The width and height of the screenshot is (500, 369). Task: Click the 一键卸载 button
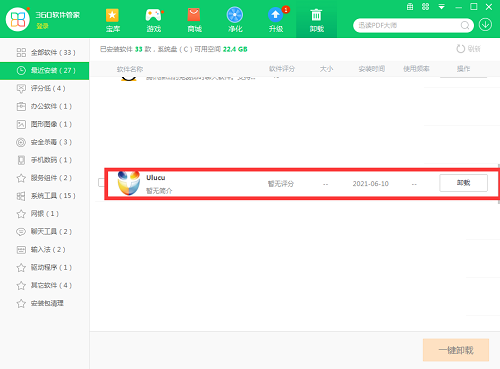[456, 350]
